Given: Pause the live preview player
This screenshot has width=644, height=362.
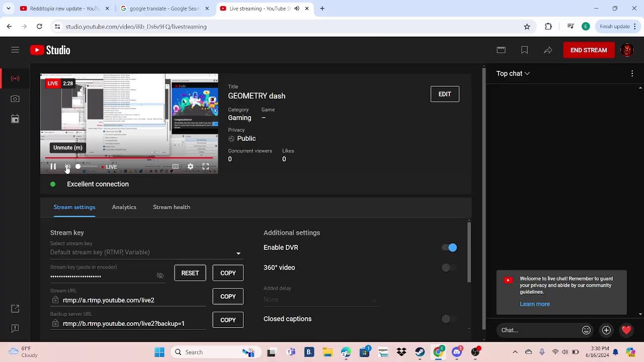Looking at the screenshot, I should pos(53,166).
